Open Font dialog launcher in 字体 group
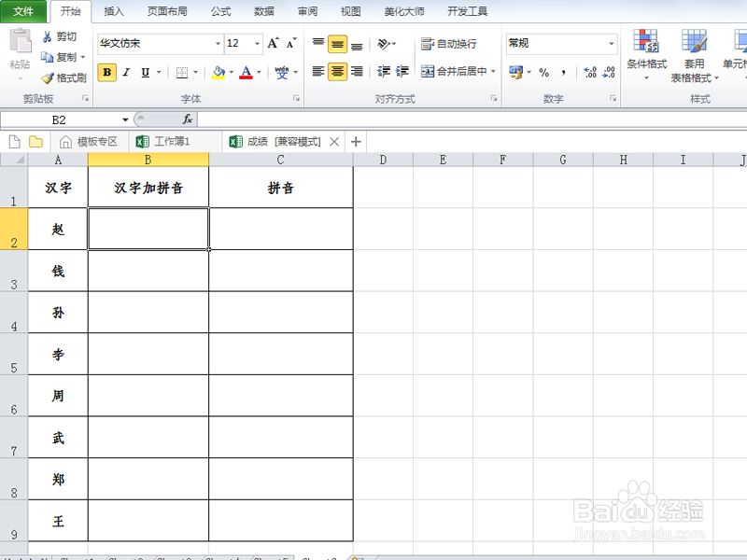This screenshot has width=747, height=560. point(296,98)
